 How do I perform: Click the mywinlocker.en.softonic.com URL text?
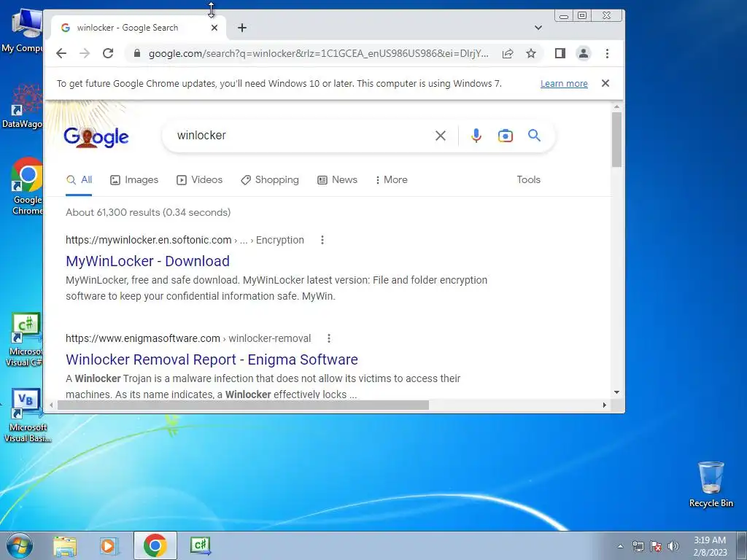point(149,240)
